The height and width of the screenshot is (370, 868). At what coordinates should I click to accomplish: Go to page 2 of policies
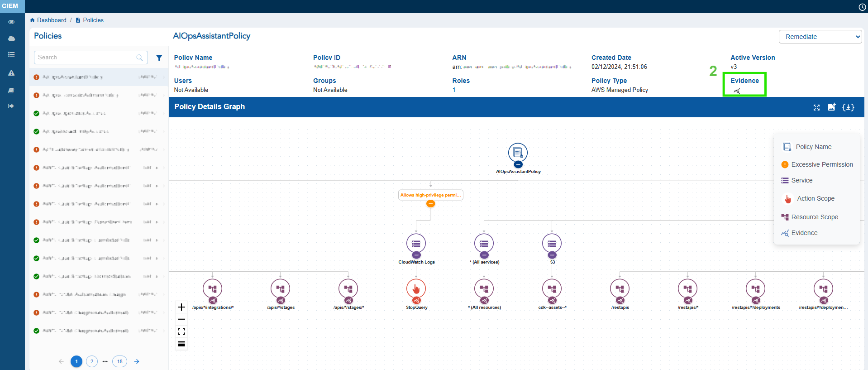click(92, 361)
